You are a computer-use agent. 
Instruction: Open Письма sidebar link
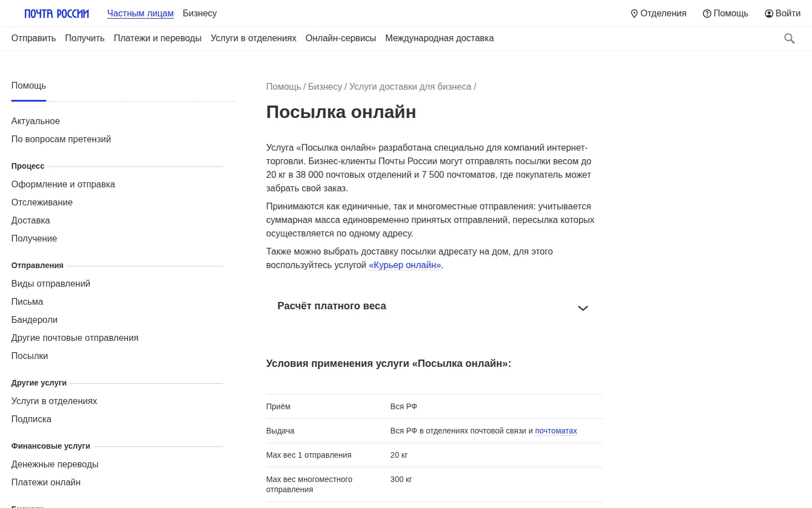tap(27, 302)
